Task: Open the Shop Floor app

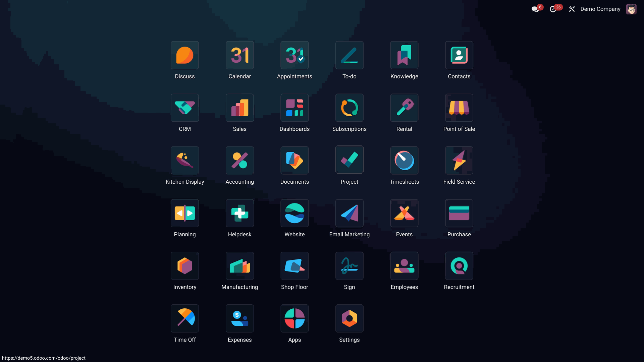Action: pyautogui.click(x=294, y=266)
